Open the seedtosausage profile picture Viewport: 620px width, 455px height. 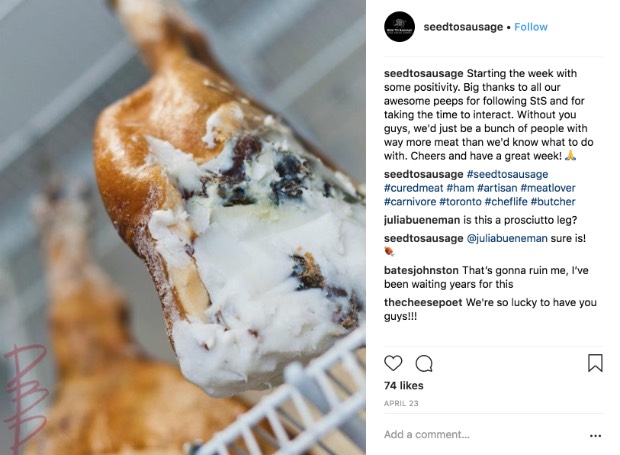399,27
